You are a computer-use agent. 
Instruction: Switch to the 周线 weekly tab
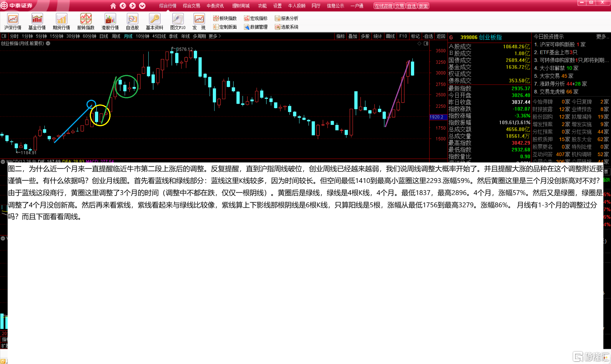pyautogui.click(x=116, y=36)
